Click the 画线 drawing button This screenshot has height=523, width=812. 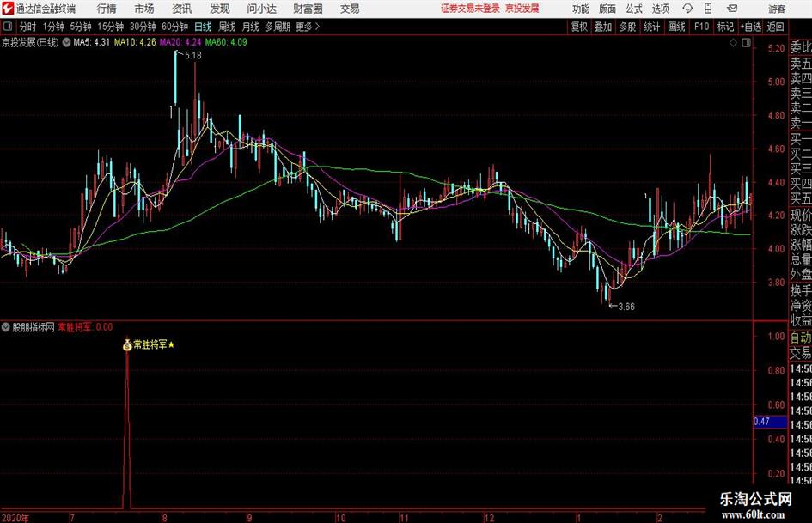click(x=676, y=27)
